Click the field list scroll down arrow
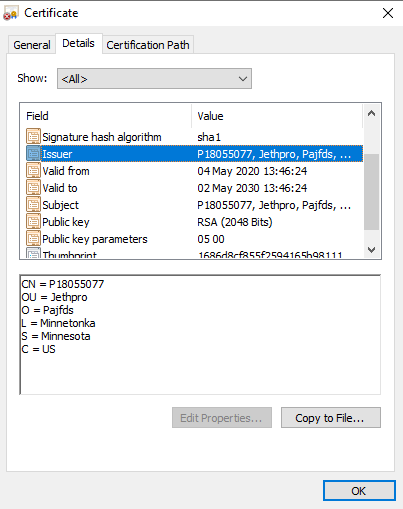 (371, 249)
